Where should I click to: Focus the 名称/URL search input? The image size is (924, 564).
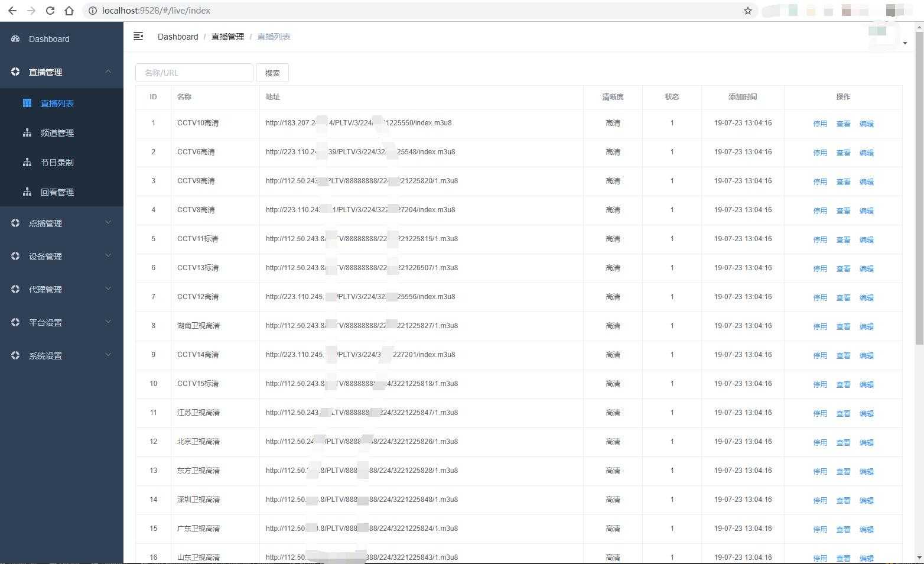tap(194, 73)
